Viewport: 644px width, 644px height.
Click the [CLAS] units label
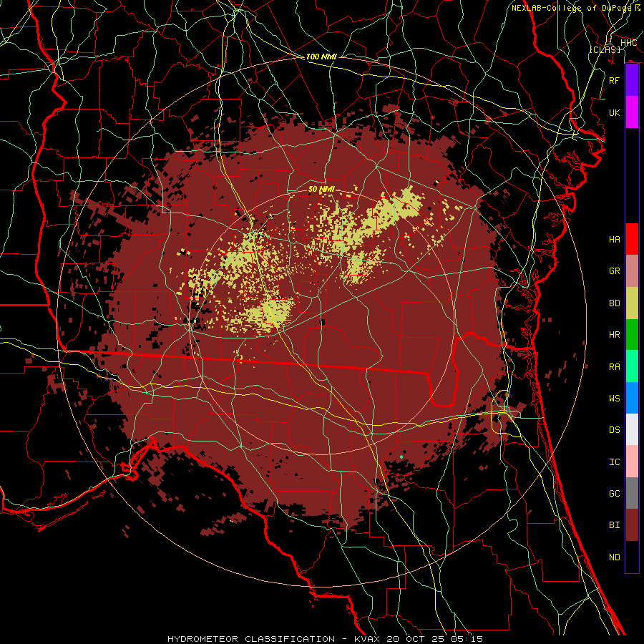click(605, 49)
